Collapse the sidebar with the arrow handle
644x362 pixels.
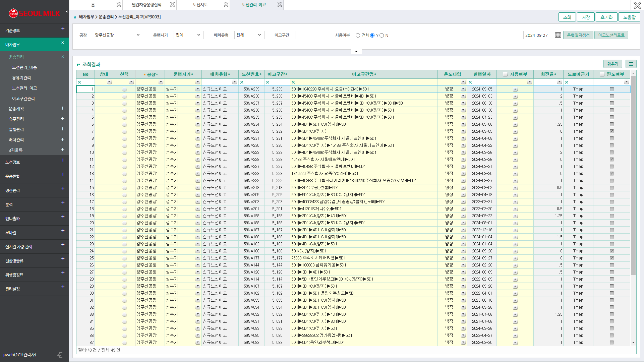click(66, 11)
